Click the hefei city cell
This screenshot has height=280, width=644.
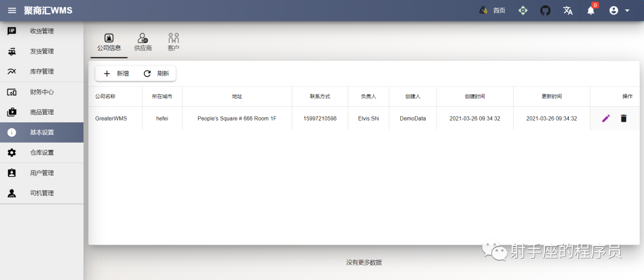162,118
